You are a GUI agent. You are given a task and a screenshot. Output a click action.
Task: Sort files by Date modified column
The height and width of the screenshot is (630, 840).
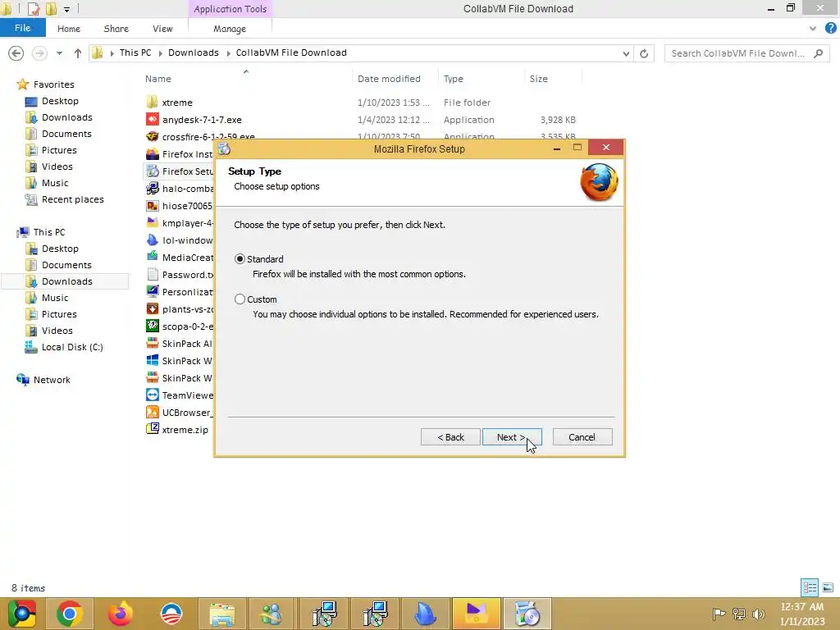tap(389, 79)
